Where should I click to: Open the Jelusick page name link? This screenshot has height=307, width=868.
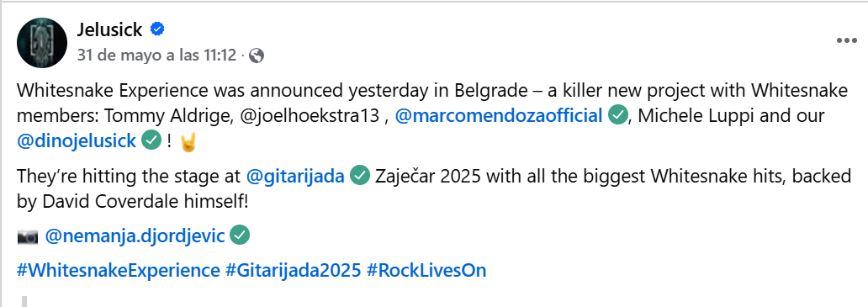[109, 29]
